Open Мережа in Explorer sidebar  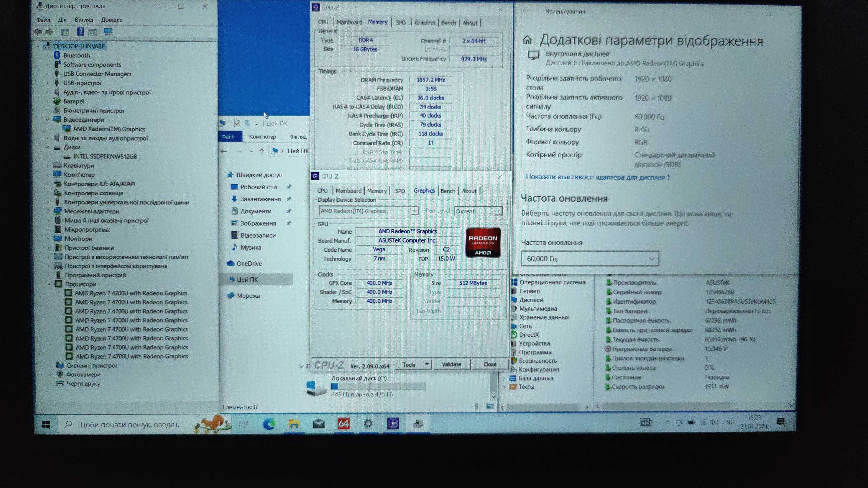pos(248,296)
